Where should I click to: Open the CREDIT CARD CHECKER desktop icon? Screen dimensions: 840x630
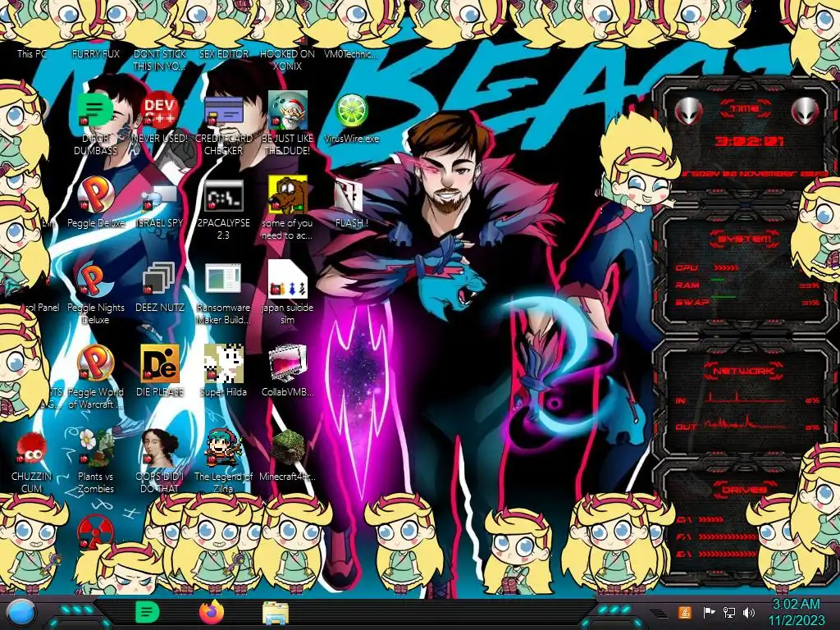point(223,112)
